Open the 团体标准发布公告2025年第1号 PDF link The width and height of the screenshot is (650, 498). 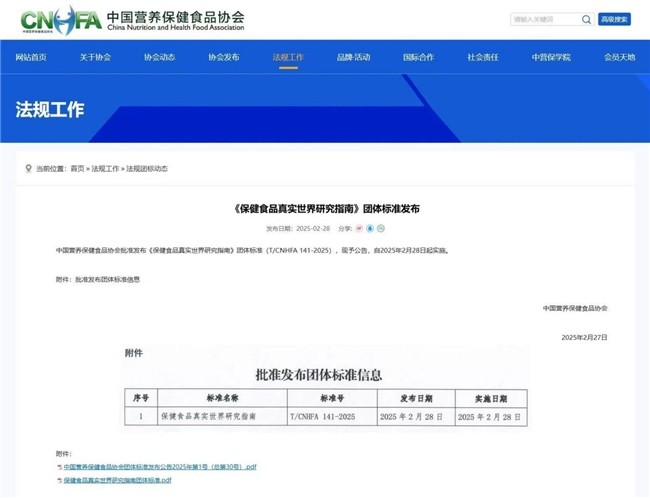tap(160, 467)
